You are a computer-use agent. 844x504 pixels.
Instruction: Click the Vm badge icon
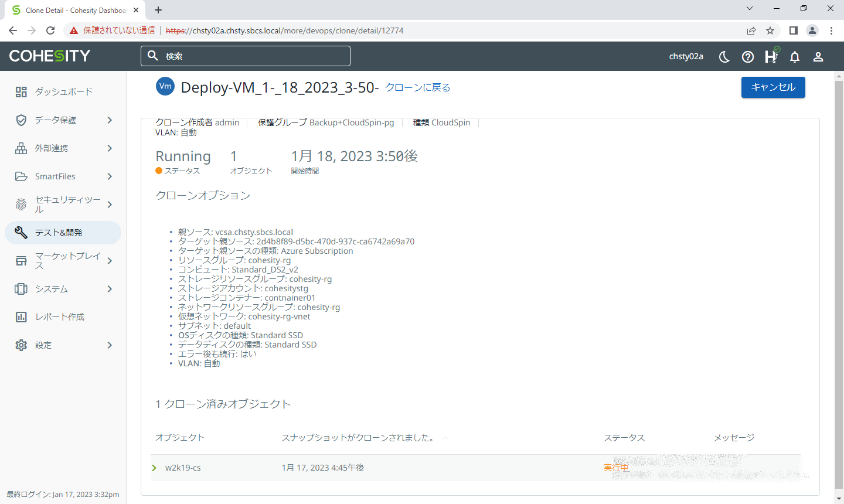165,86
